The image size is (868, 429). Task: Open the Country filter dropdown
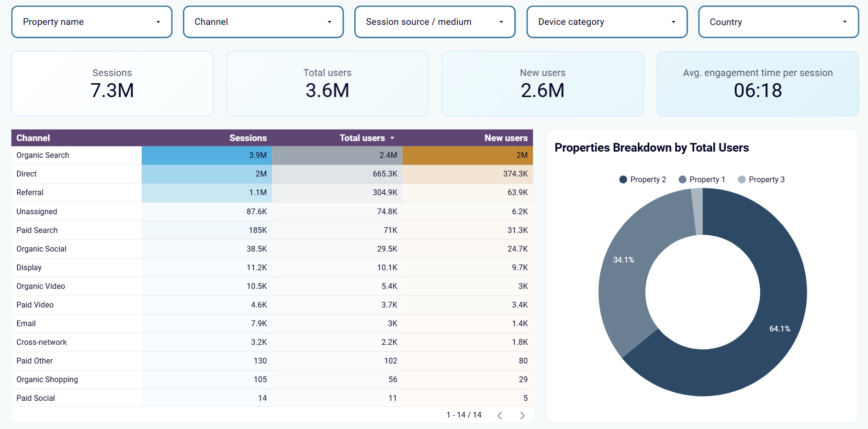click(778, 22)
